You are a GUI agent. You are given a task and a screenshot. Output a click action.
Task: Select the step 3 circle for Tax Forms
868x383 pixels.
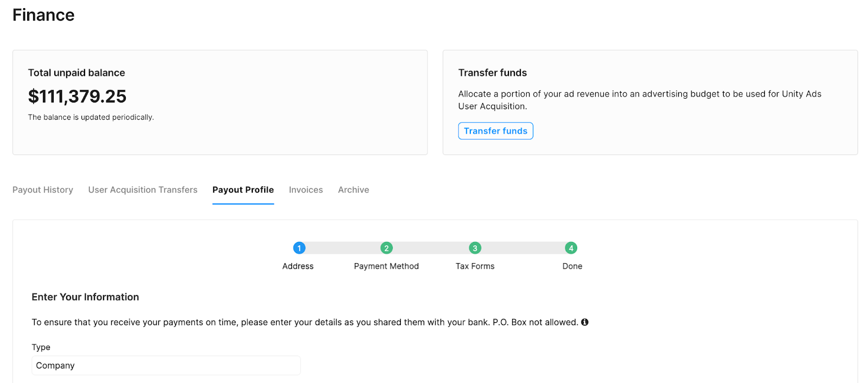pos(475,248)
